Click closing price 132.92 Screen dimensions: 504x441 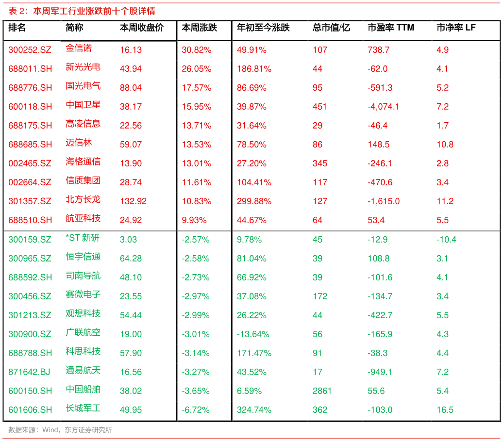pos(133,202)
